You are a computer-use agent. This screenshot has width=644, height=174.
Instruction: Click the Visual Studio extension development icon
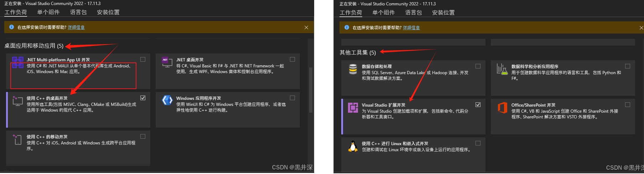tap(353, 107)
